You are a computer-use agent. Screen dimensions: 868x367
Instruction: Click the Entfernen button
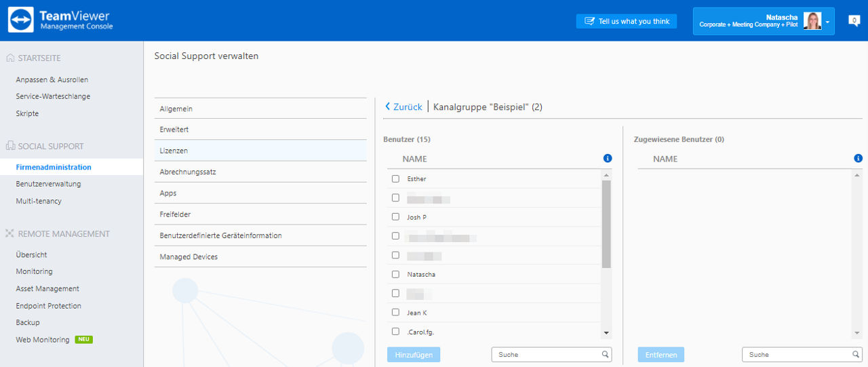[661, 355]
